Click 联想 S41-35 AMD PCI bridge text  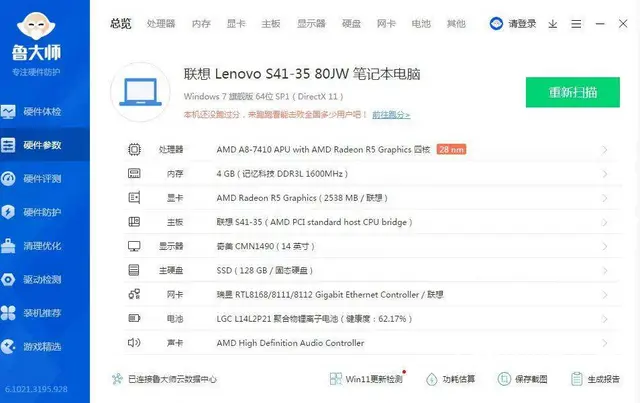(314, 222)
